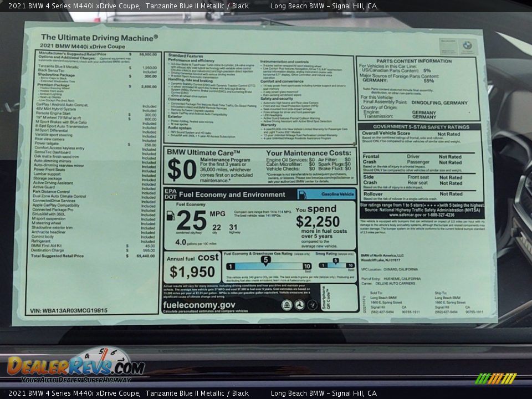This screenshot has width=532, height=399.
Task: Click "GOVERNMENT 5-STAR SAFETY RATINGS" banner
Action: click(421, 127)
